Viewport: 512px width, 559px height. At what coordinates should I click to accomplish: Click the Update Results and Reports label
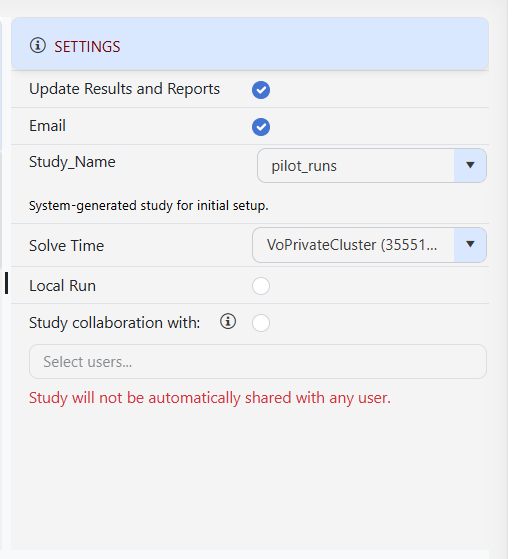[124, 89]
